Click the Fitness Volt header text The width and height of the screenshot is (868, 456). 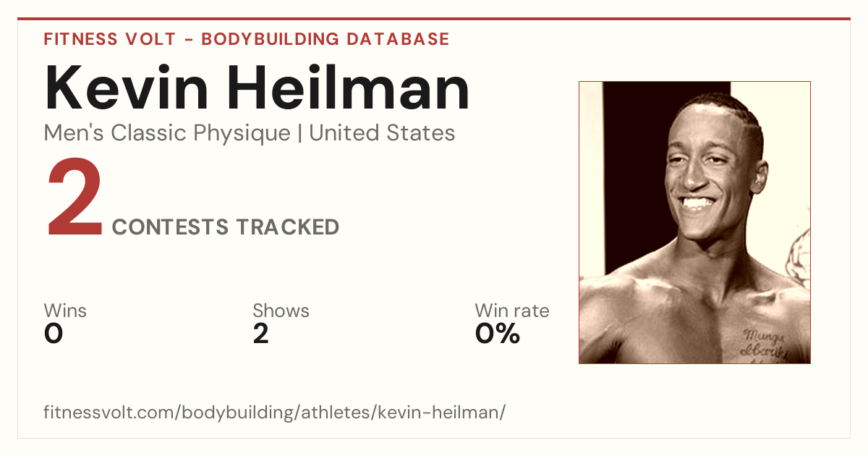[108, 39]
